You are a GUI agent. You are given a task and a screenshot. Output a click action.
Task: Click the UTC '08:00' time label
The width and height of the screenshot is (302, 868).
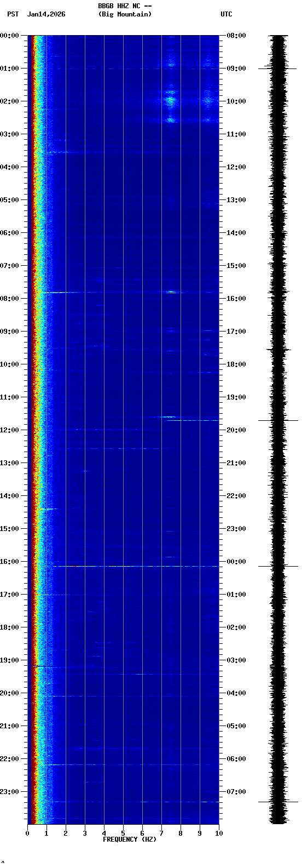tap(236, 36)
